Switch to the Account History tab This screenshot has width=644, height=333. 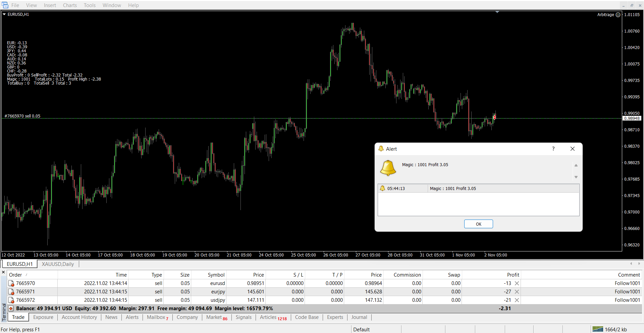click(79, 317)
